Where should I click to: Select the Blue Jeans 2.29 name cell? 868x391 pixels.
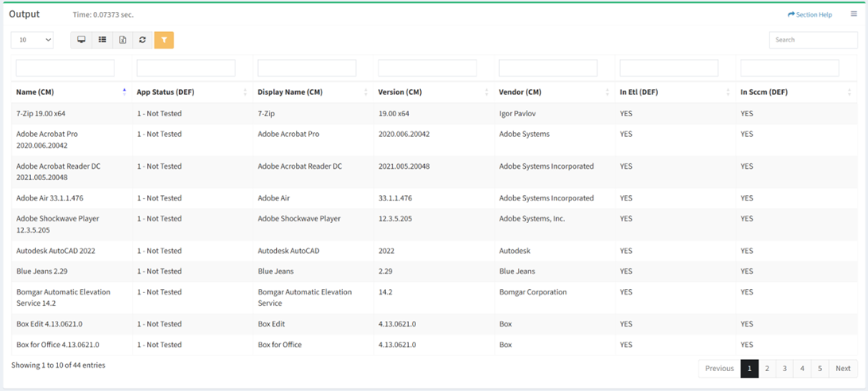pos(72,272)
